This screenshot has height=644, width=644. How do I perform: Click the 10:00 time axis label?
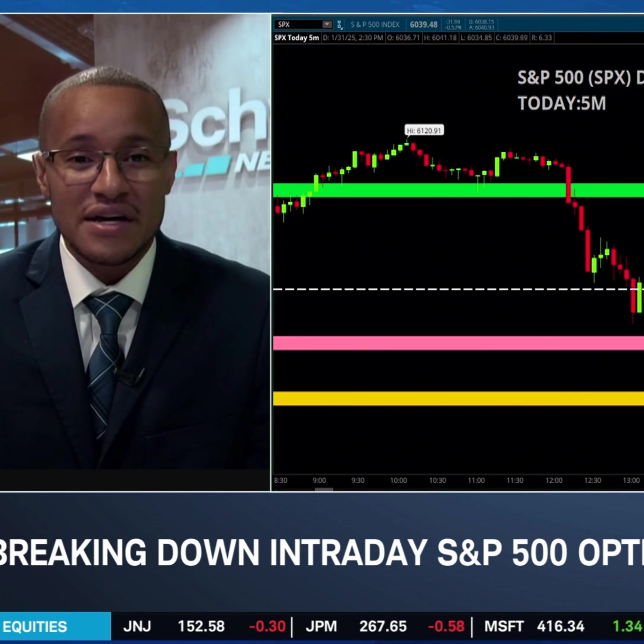[398, 480]
